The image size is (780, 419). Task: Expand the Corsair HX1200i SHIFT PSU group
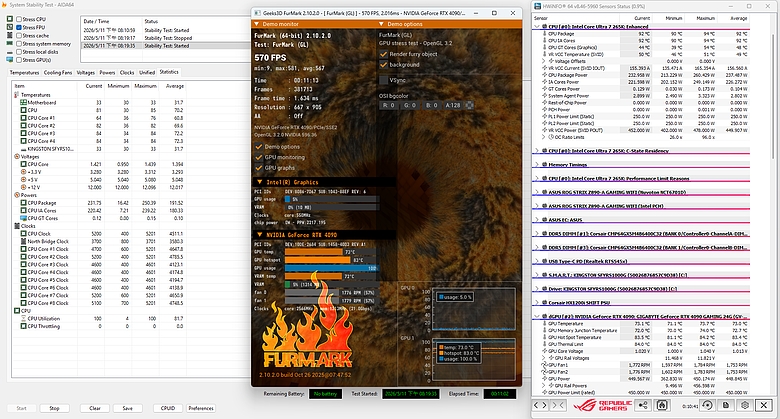pos(537,302)
